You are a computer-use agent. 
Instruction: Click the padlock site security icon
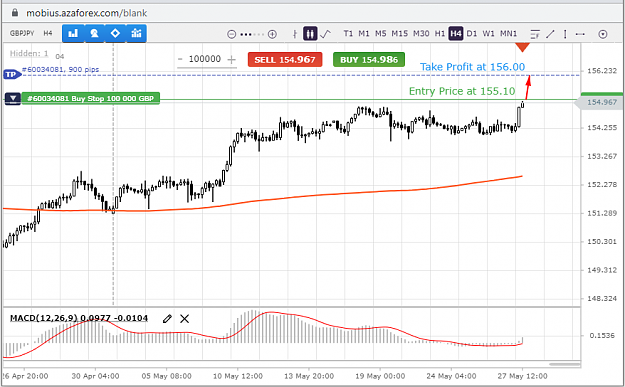pyautogui.click(x=15, y=13)
